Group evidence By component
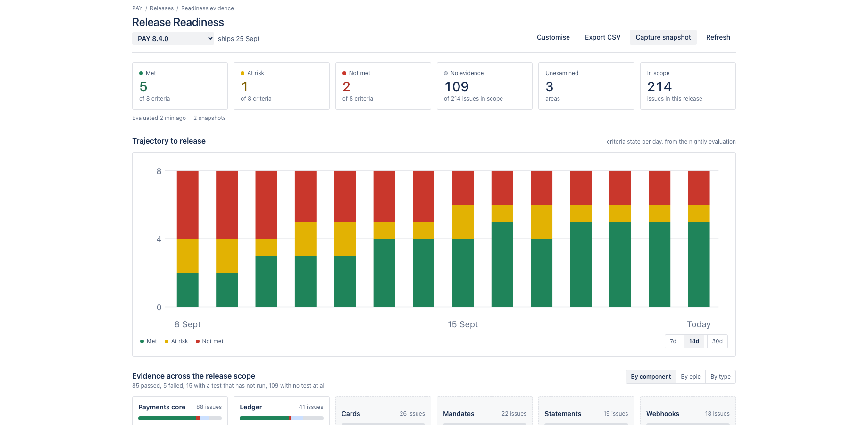 point(651,377)
